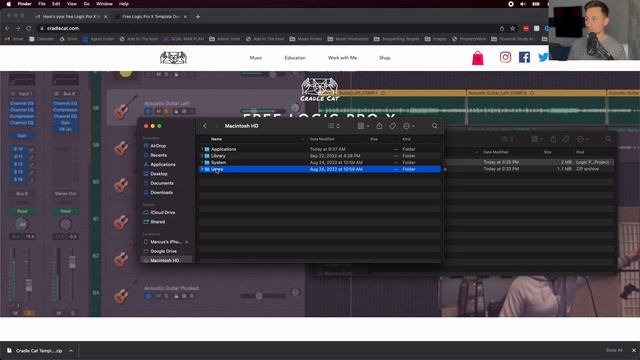Close the downloads bar with X
Image resolution: width=640 pixels, height=360 pixels.
(x=633, y=350)
